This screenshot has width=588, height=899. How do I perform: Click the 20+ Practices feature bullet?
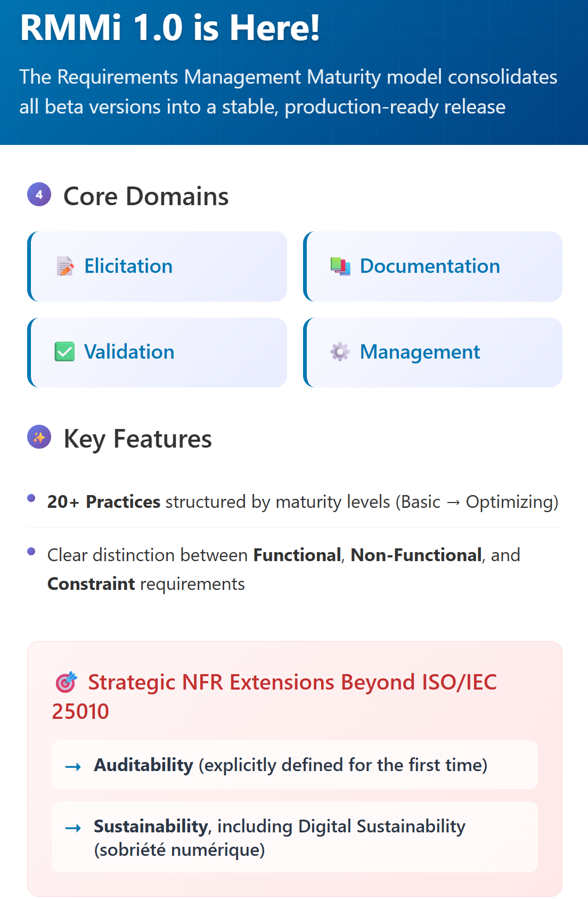(302, 501)
